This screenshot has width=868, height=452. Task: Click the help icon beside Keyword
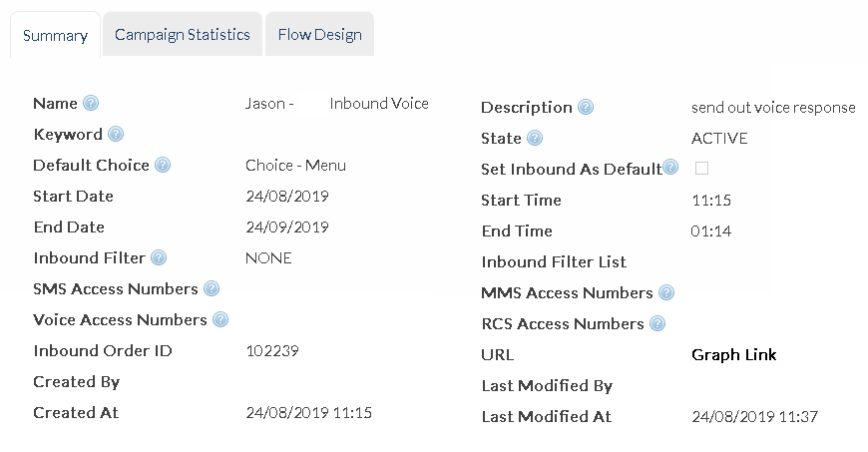(x=116, y=135)
